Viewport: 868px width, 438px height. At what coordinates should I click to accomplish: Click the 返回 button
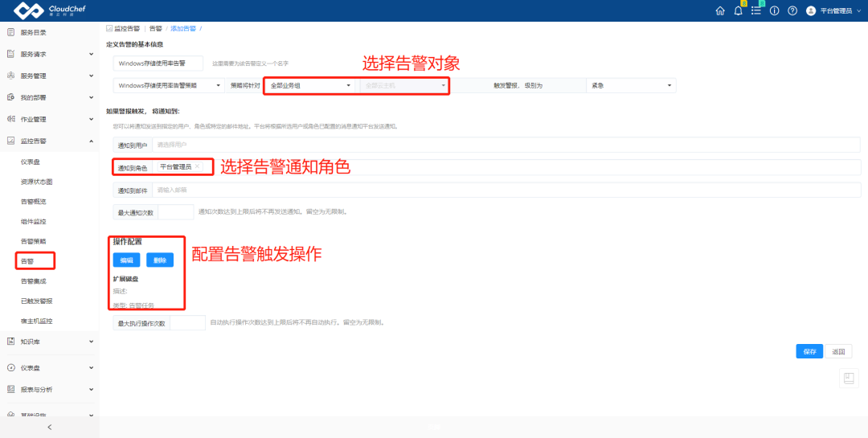[838, 352]
